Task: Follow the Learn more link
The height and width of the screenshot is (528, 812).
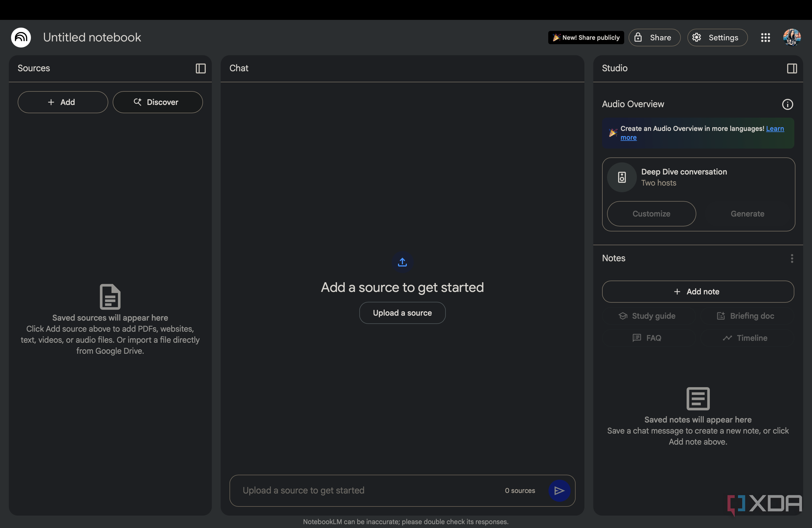Action: 702,133
